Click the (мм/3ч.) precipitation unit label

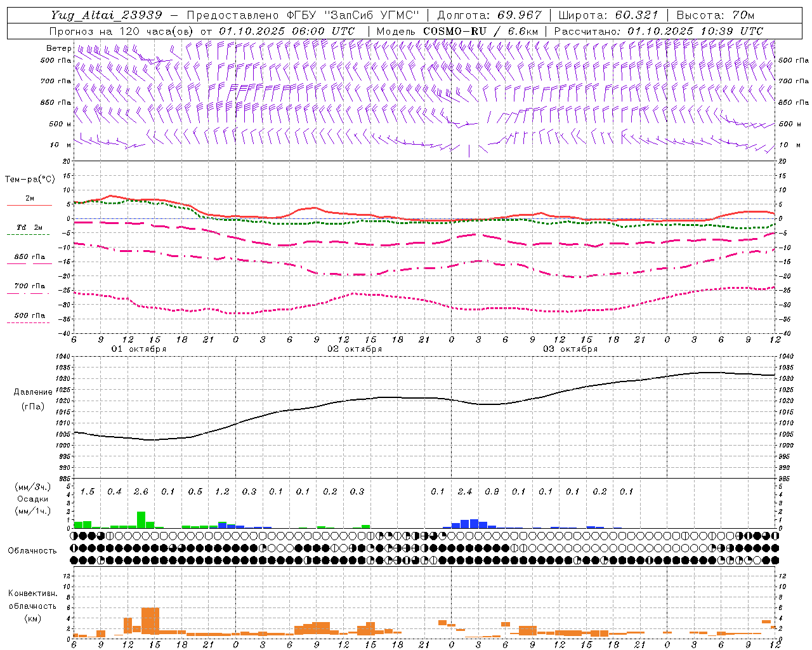pyautogui.click(x=32, y=487)
